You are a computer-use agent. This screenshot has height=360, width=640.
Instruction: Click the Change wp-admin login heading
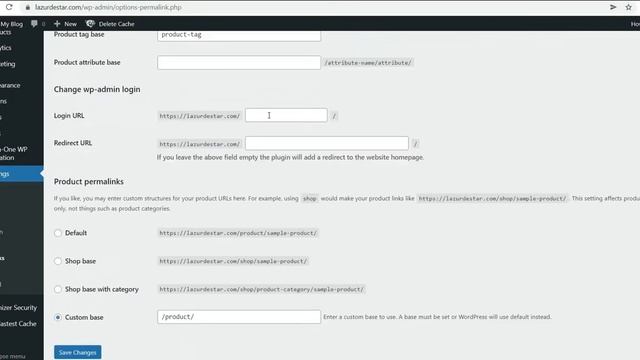tap(97, 89)
